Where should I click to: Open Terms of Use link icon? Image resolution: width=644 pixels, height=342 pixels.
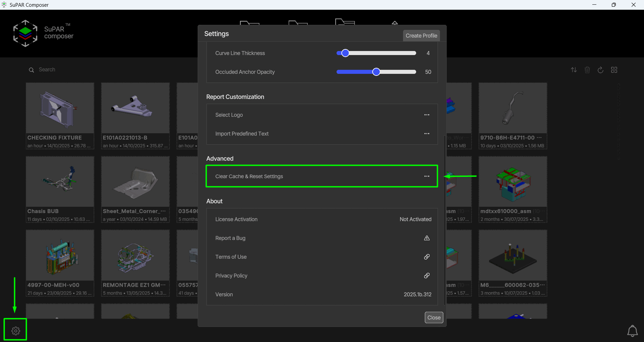click(x=427, y=257)
